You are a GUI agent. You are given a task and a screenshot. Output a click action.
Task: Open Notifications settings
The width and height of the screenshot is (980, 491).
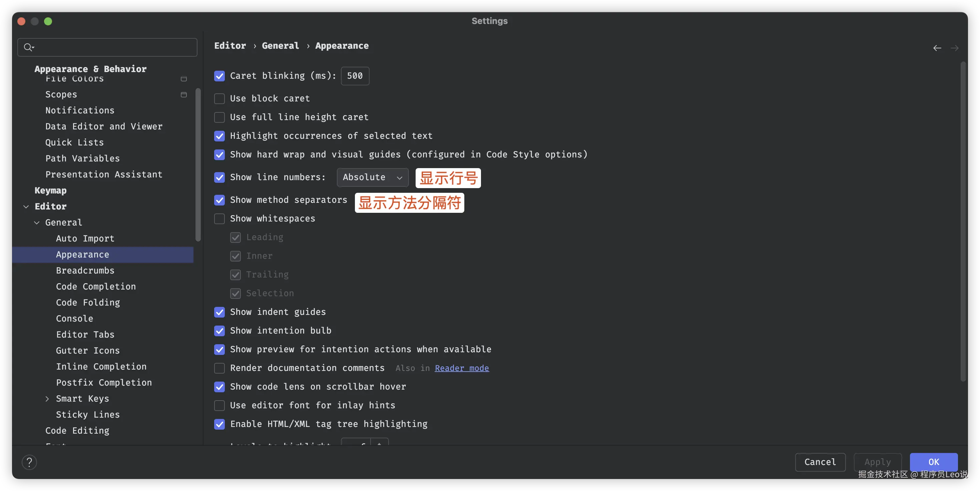(x=79, y=110)
